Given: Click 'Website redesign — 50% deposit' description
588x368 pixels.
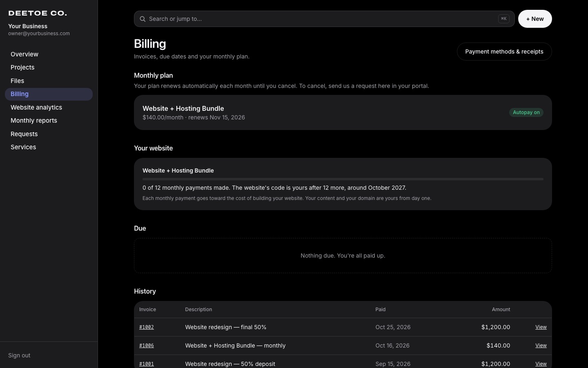Looking at the screenshot, I should click(x=230, y=364).
